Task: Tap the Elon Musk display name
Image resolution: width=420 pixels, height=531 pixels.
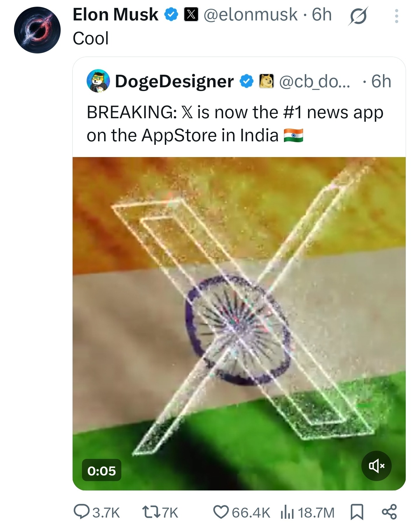Action: [x=115, y=15]
